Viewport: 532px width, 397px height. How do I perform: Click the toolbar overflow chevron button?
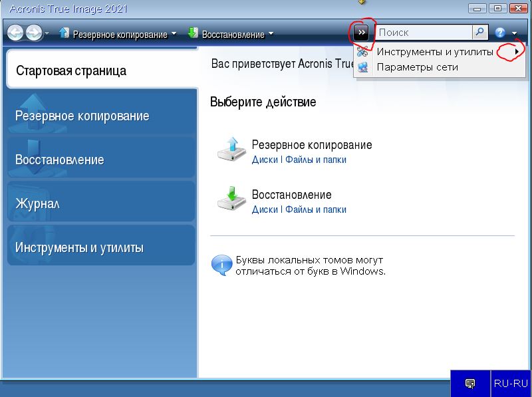click(x=361, y=32)
